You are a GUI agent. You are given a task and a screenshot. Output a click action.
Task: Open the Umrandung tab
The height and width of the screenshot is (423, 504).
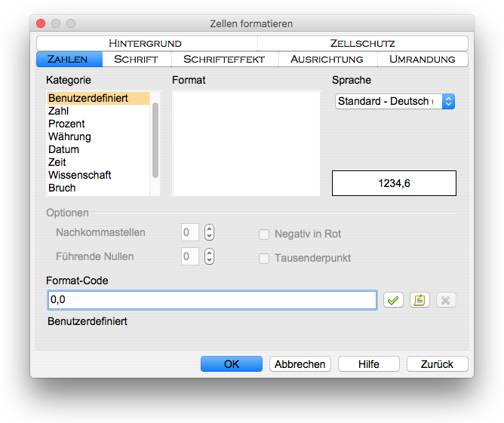(423, 59)
